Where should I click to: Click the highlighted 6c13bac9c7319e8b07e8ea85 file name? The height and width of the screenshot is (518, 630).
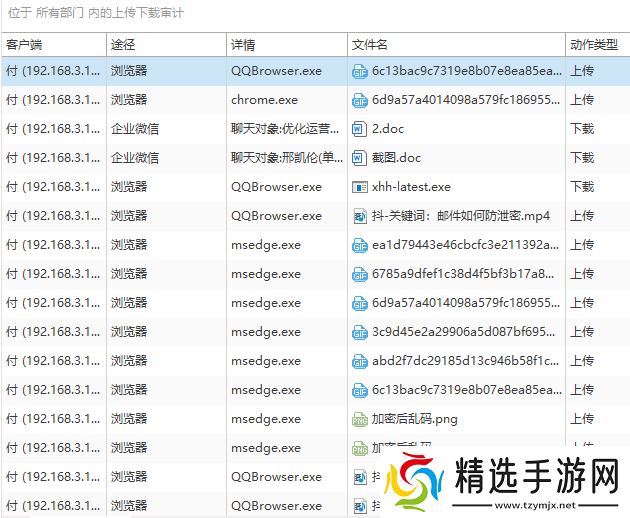460,71
